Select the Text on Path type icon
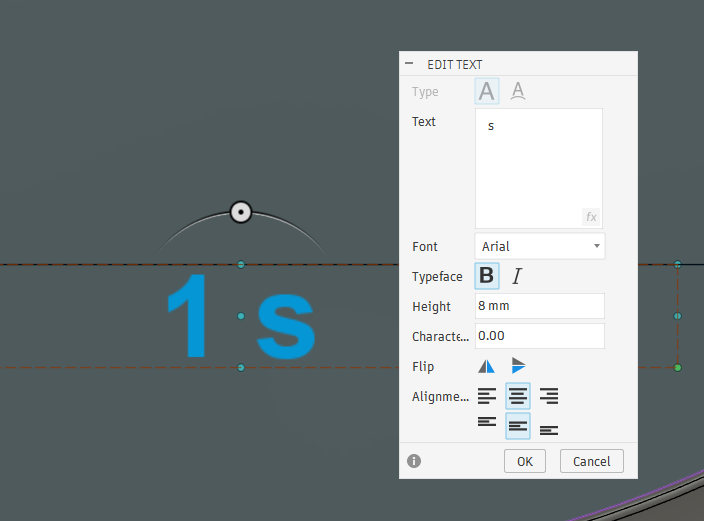The width and height of the screenshot is (704, 521). [x=518, y=91]
